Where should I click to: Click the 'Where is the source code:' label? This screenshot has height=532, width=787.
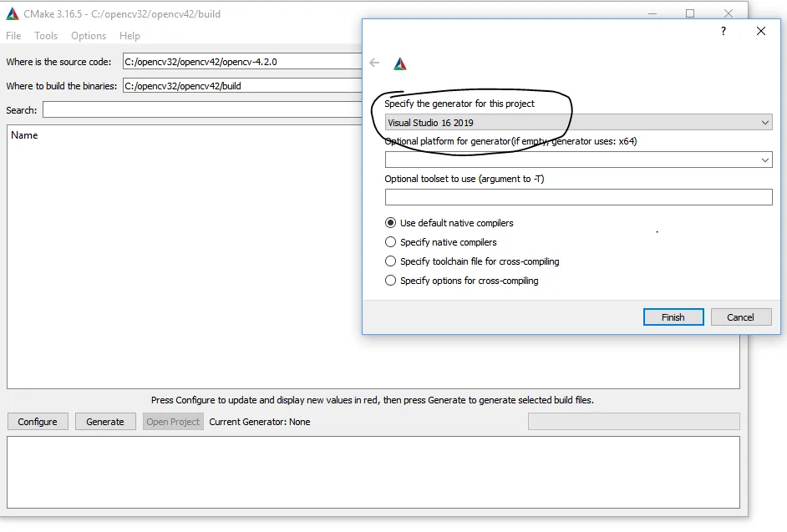click(x=58, y=62)
